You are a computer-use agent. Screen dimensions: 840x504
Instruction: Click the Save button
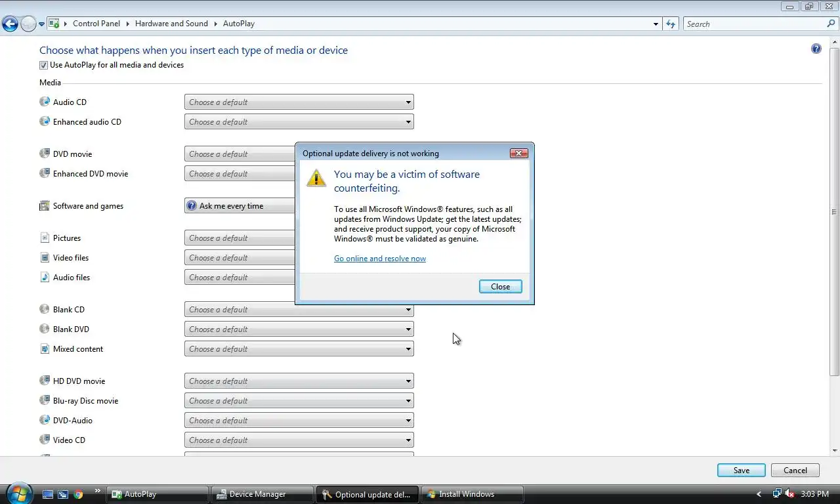[x=742, y=470]
